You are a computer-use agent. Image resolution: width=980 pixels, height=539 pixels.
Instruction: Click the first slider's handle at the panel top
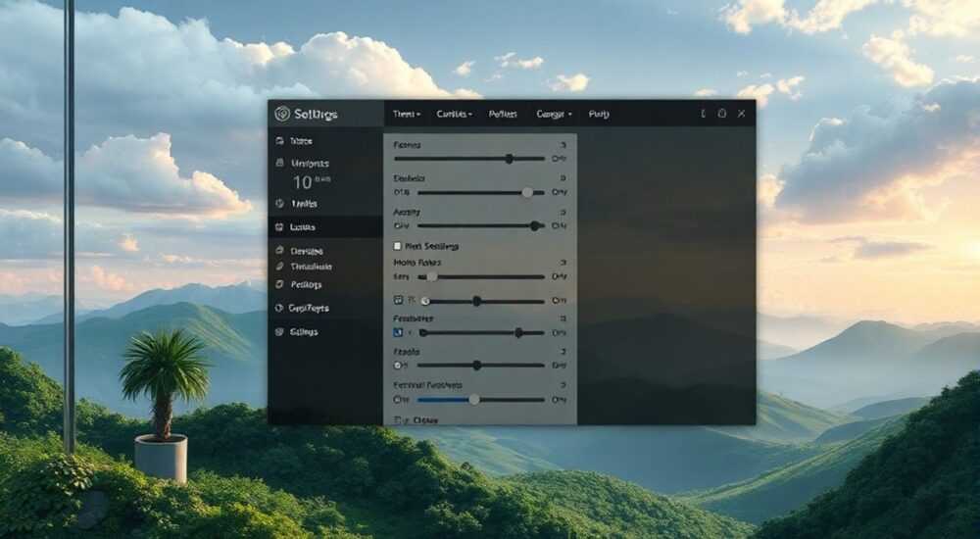(x=510, y=159)
